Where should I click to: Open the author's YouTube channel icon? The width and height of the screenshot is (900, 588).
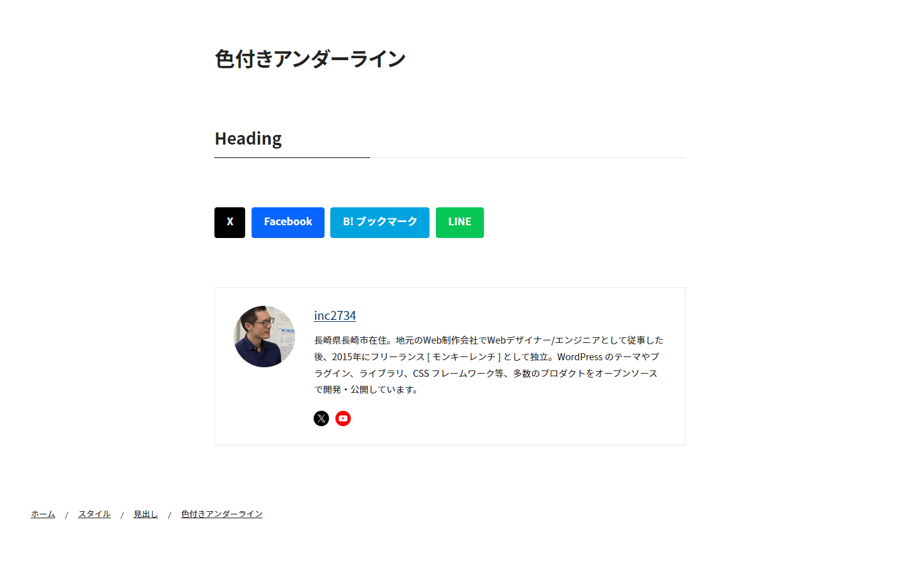click(x=343, y=418)
